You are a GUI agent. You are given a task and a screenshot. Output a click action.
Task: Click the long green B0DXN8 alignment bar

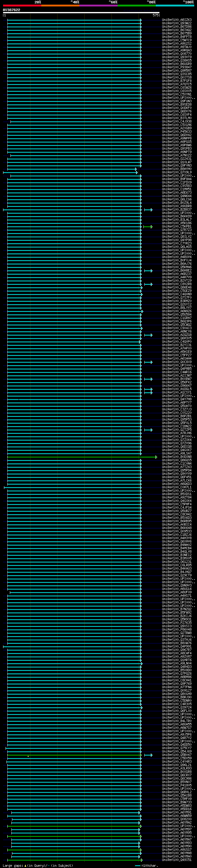[82, 457]
